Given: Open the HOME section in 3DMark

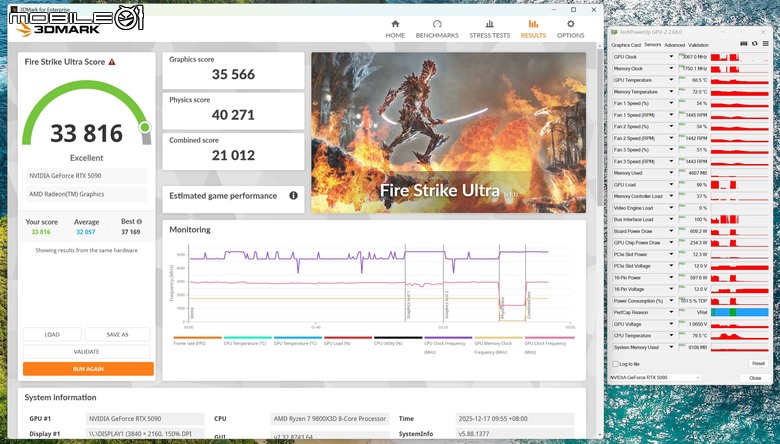Looking at the screenshot, I should pos(395,29).
